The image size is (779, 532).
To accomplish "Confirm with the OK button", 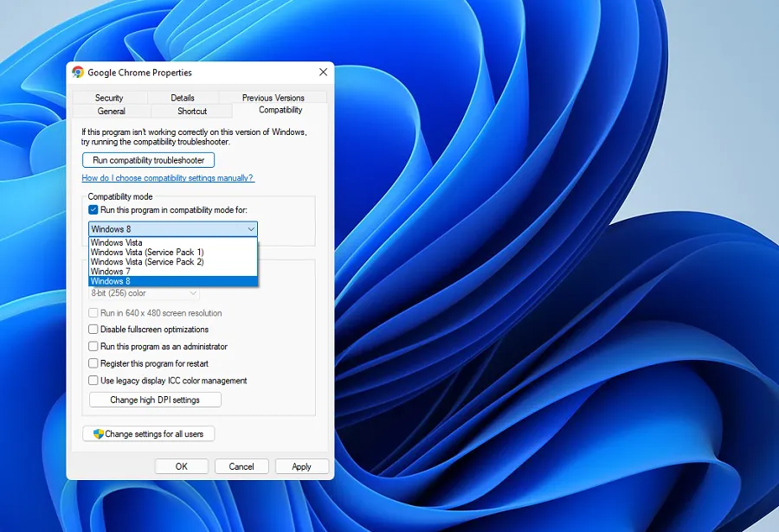I will point(182,466).
